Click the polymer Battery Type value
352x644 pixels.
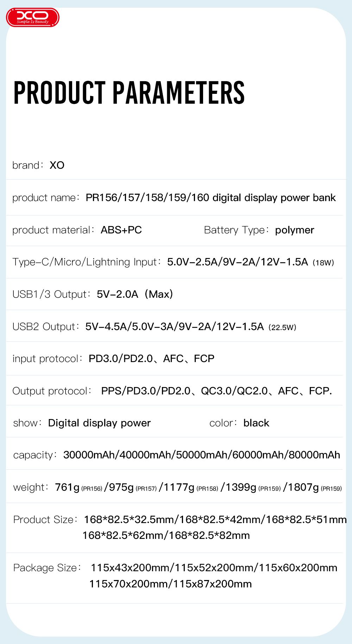pos(294,230)
